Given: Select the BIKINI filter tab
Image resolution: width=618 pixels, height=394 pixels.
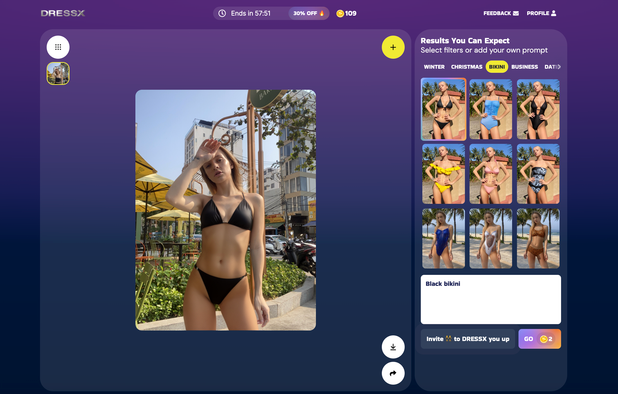Looking at the screenshot, I should click(x=497, y=67).
